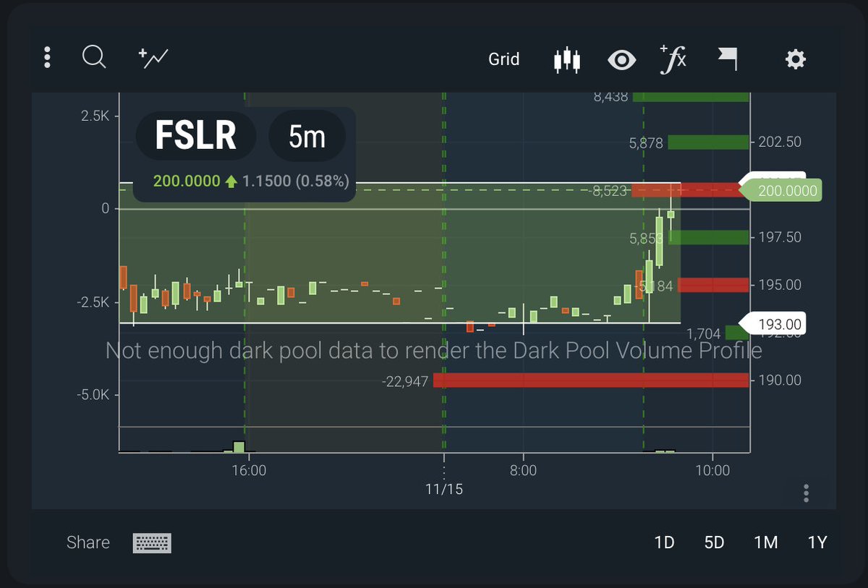This screenshot has width=868, height=588.
Task: Change the 5m interval selector
Action: click(x=307, y=136)
